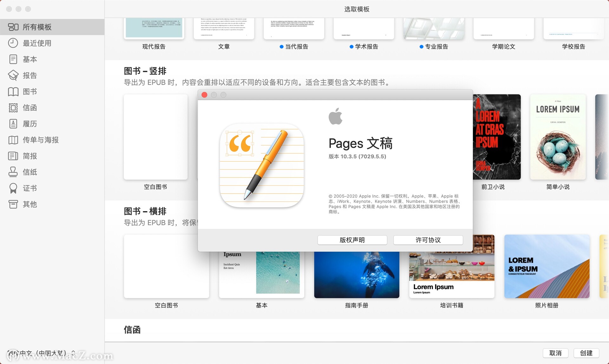
Task: Click the clock icon beside 最近使用
Action: (x=13, y=43)
